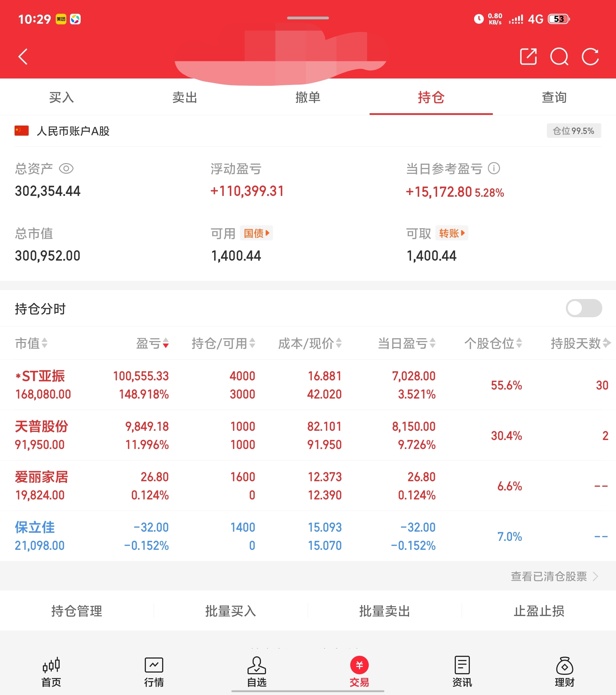Image resolution: width=616 pixels, height=695 pixels.
Task: Tap the 转账 button beside 可取
Action: click(452, 233)
